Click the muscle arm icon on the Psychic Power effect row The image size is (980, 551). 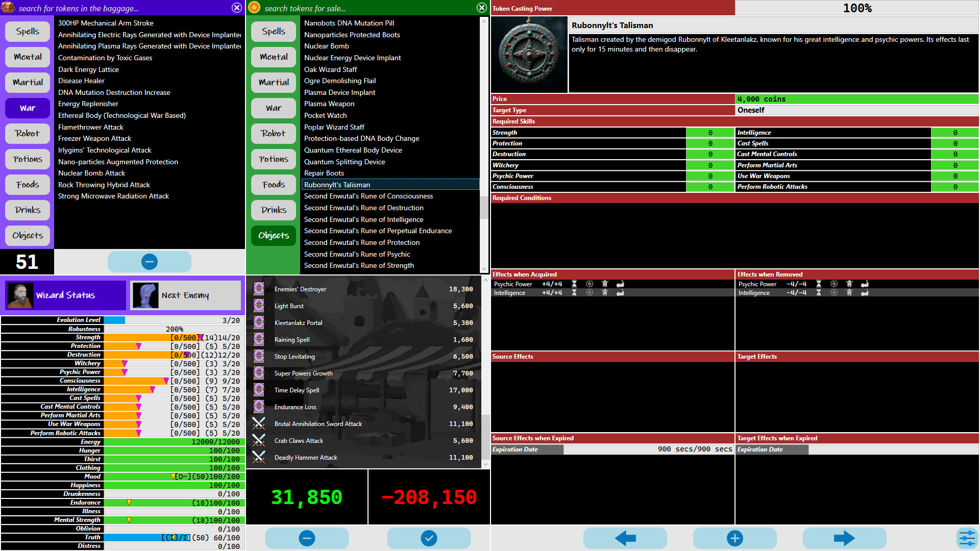[621, 284]
